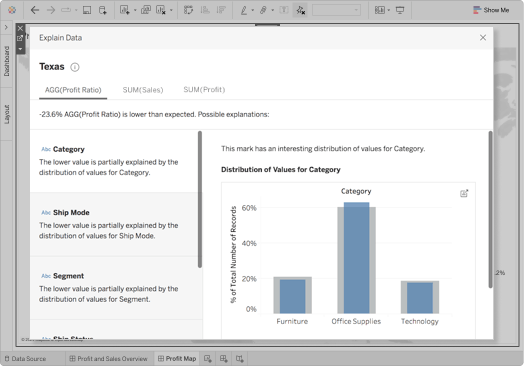Click the Office Supplies axis label
Image resolution: width=524 pixels, height=366 pixels.
pyautogui.click(x=356, y=321)
